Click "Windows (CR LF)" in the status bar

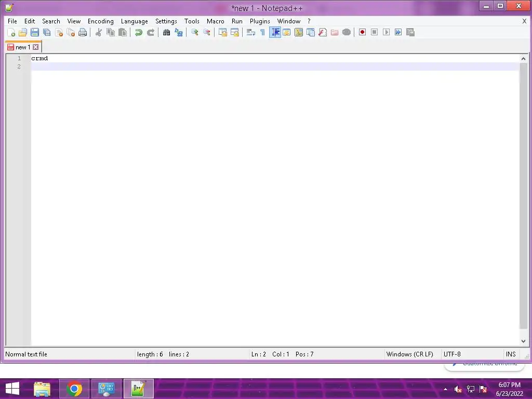409,354
